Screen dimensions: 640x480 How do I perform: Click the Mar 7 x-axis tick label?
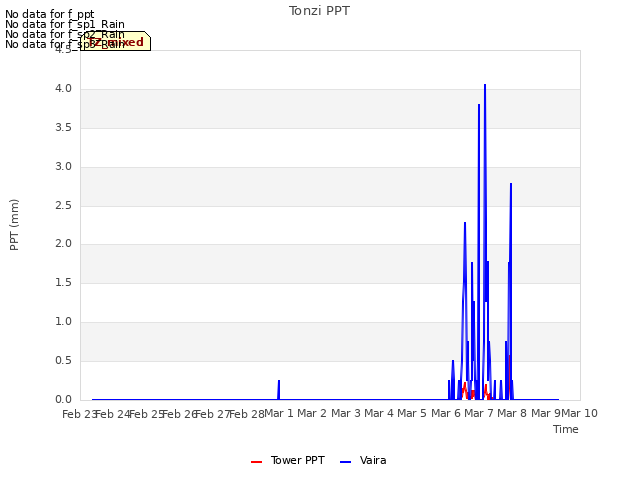[479, 413]
